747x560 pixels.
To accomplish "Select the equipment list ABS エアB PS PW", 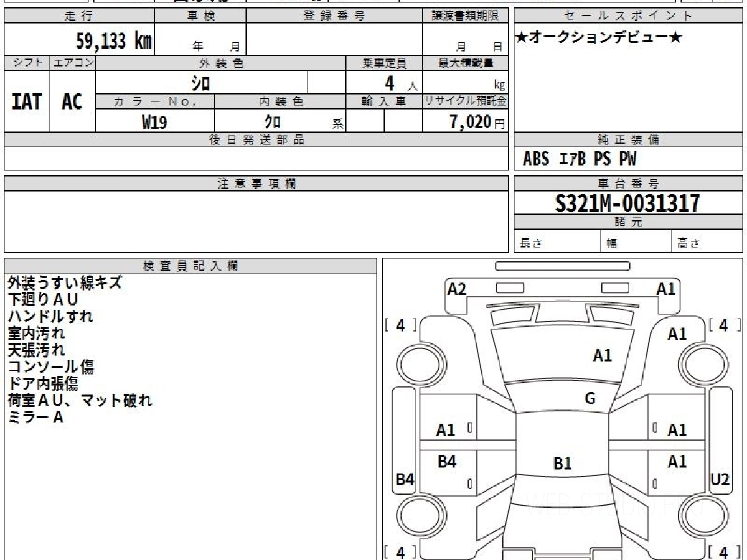I will point(580,159).
